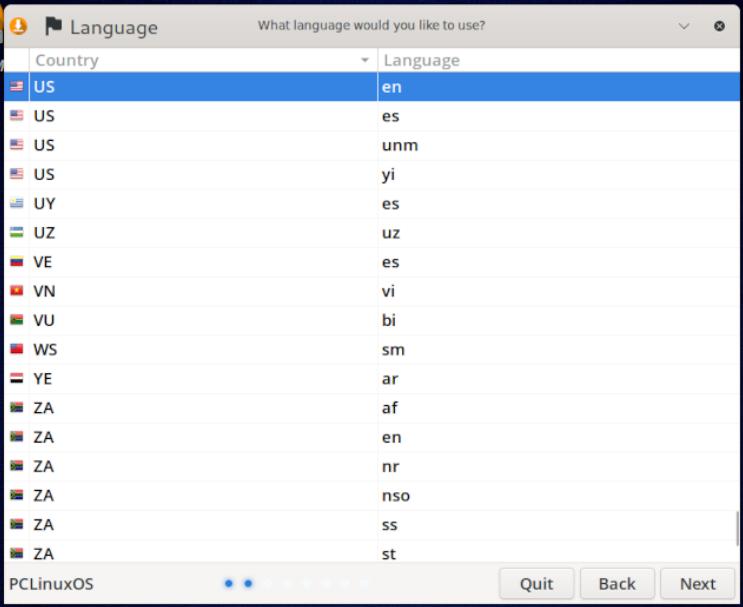Open the Country column sort dropdown arrow
The width and height of the screenshot is (743, 607).
pos(364,60)
